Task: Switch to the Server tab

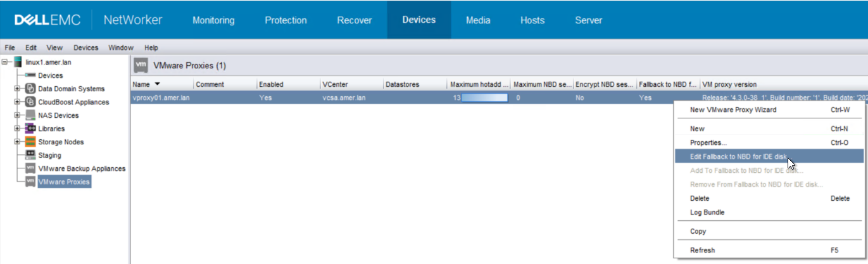Action: pos(588,20)
